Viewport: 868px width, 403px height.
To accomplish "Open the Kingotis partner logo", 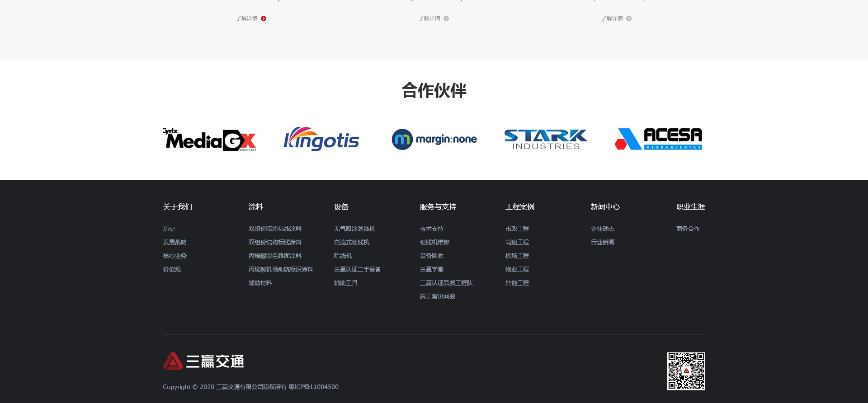I will 321,139.
